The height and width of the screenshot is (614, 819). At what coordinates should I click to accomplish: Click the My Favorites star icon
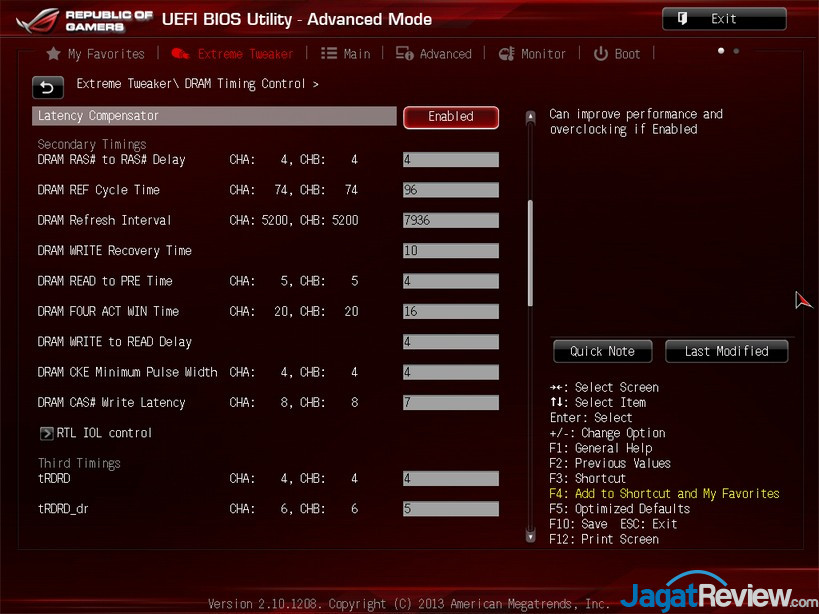tap(53, 54)
